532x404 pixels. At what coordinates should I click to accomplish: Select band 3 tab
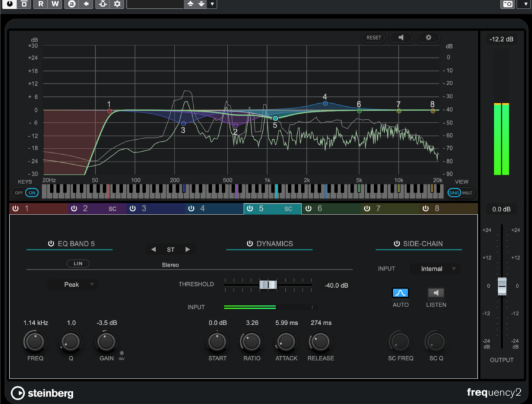[x=156, y=208]
